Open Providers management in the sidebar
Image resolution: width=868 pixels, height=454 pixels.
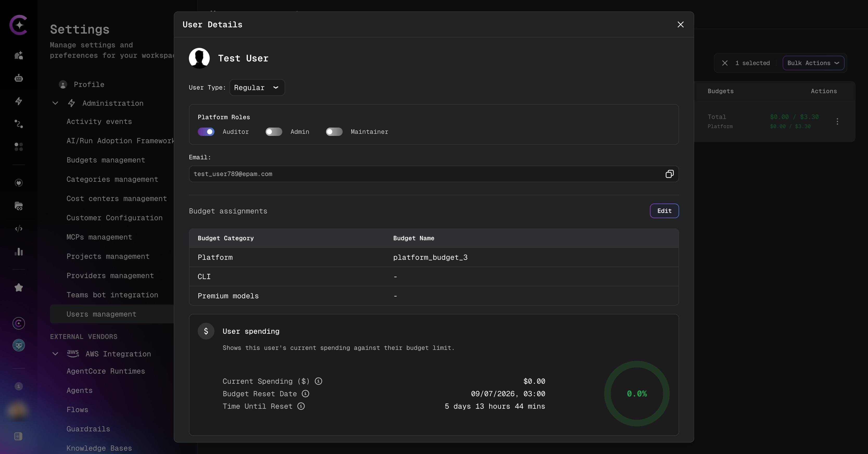110,276
